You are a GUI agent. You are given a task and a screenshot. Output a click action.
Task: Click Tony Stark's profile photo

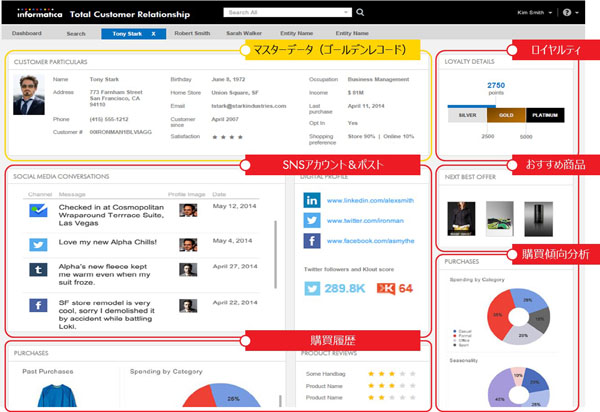point(29,95)
